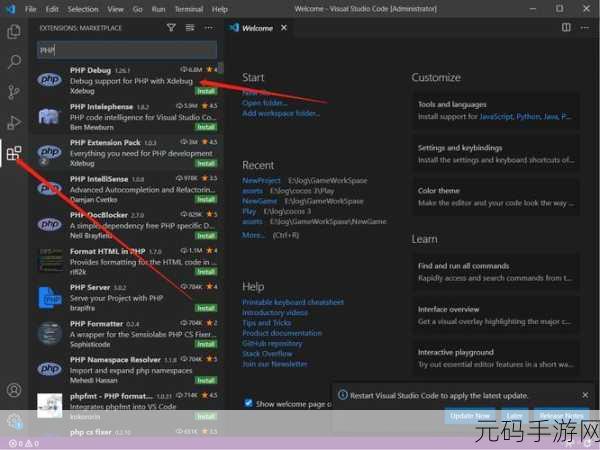Select the phpfmt extension icon
This screenshot has height=450, width=600.
[x=50, y=406]
